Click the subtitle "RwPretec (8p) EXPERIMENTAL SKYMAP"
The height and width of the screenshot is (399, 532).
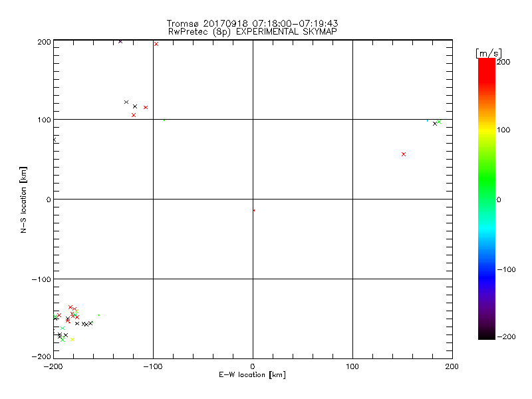tap(253, 32)
